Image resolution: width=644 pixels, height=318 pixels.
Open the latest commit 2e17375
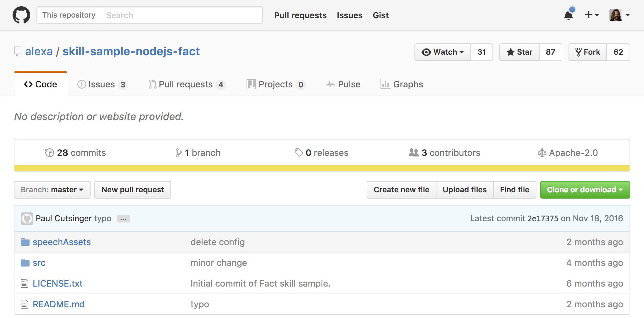[543, 218]
